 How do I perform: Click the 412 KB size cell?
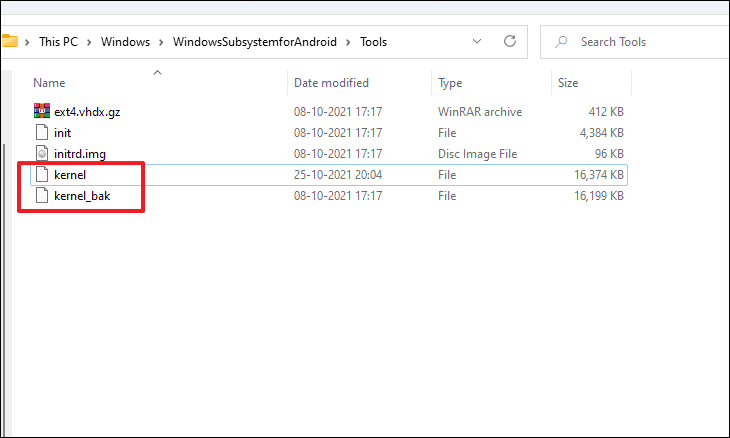(x=606, y=112)
